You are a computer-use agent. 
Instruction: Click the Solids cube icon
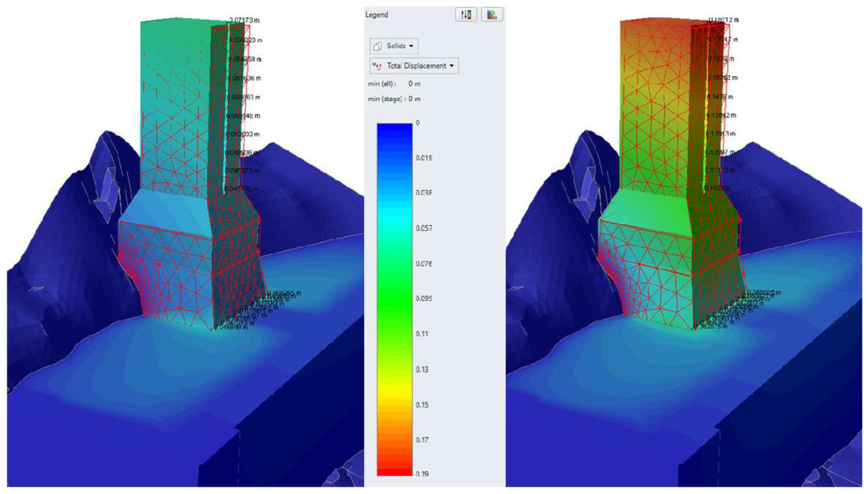coord(378,46)
